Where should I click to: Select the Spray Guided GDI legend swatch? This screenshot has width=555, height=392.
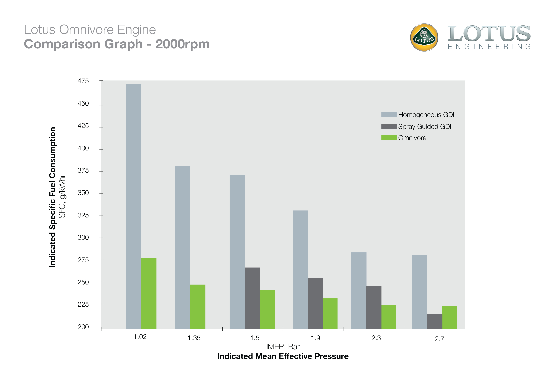click(389, 127)
